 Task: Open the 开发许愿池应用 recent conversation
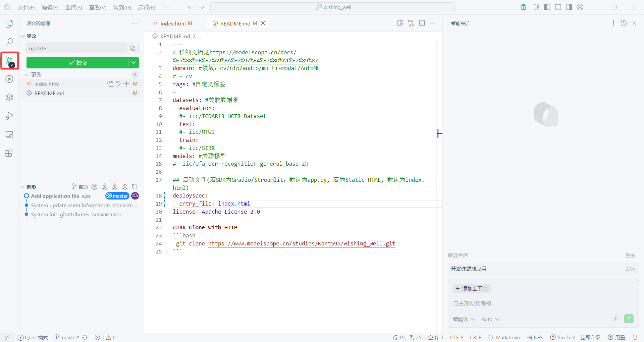pyautogui.click(x=543, y=269)
